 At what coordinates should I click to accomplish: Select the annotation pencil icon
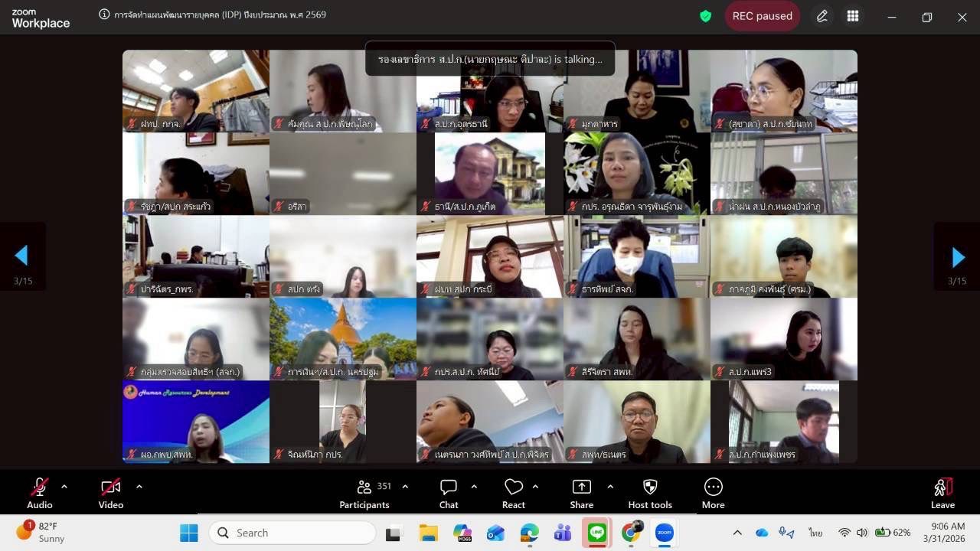[822, 15]
